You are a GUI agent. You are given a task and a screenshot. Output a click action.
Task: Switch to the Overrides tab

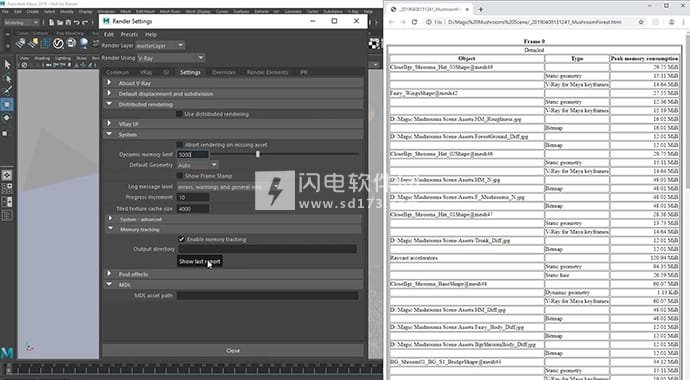tap(224, 72)
